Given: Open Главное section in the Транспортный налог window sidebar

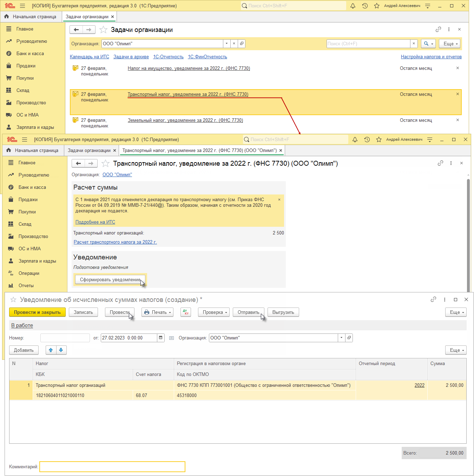Looking at the screenshot, I should 27,163.
